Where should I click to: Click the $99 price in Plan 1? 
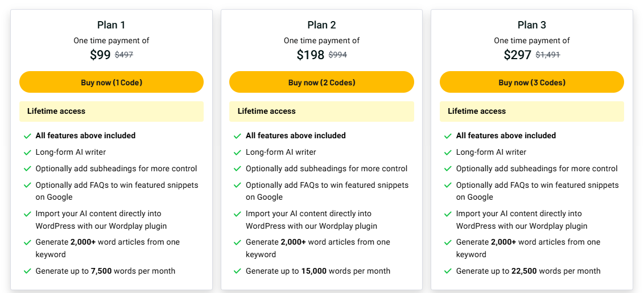point(100,55)
